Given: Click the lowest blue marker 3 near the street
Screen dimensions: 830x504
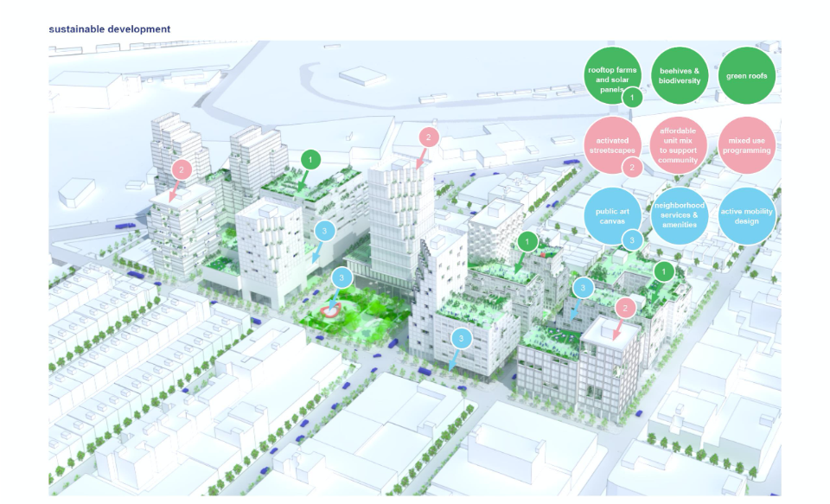Looking at the screenshot, I should [x=462, y=338].
